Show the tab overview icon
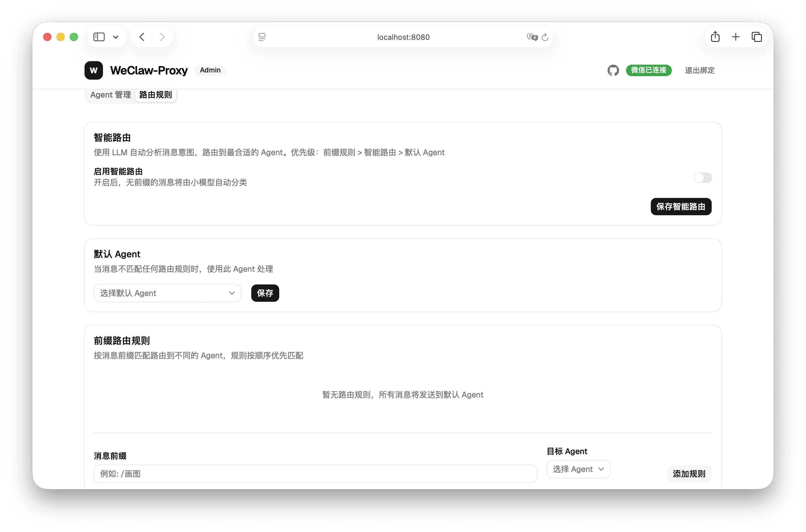This screenshot has width=806, height=532. 756,37
